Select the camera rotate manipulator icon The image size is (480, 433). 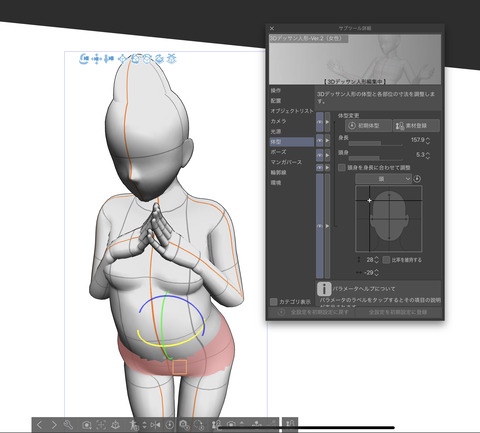(x=84, y=59)
